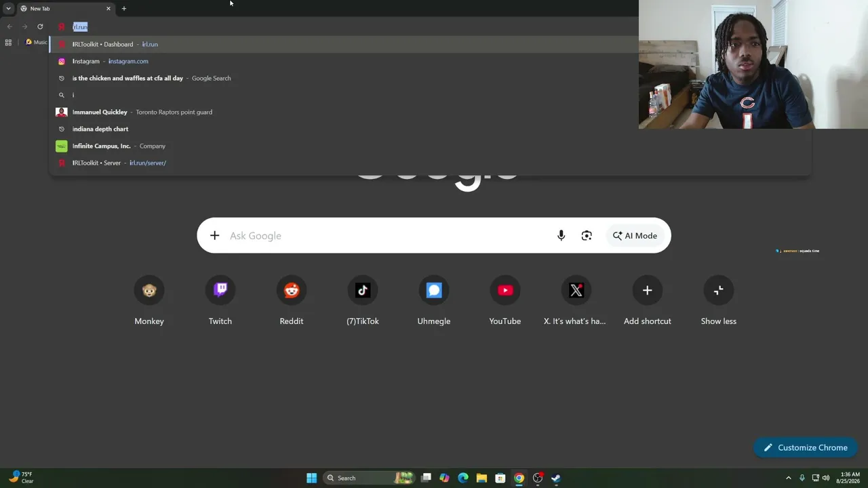Open network settings tray icon

815,478
